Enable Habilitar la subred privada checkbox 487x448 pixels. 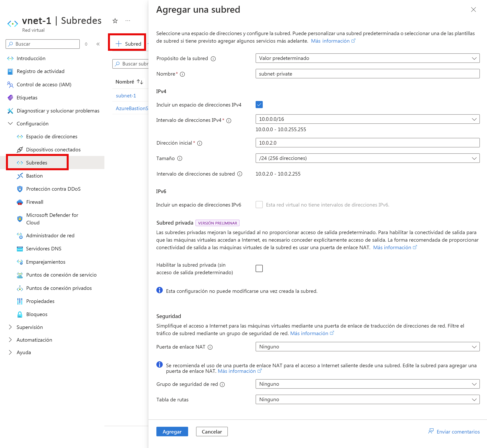(x=259, y=268)
